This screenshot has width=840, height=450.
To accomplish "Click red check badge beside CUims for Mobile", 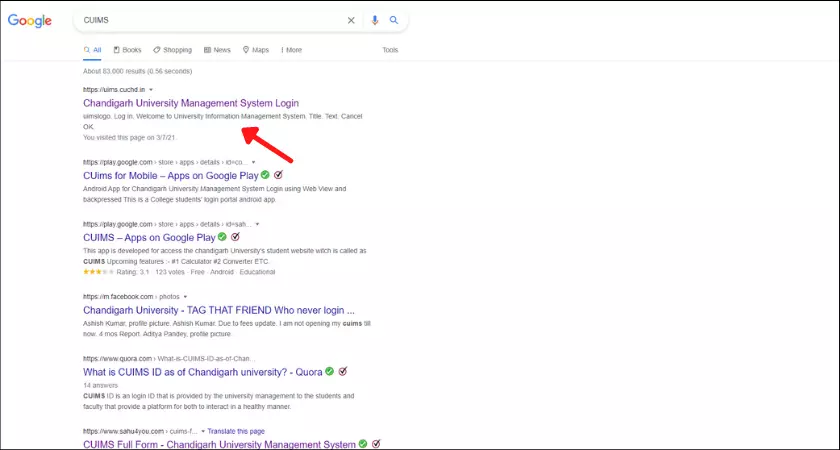I will 278,175.
